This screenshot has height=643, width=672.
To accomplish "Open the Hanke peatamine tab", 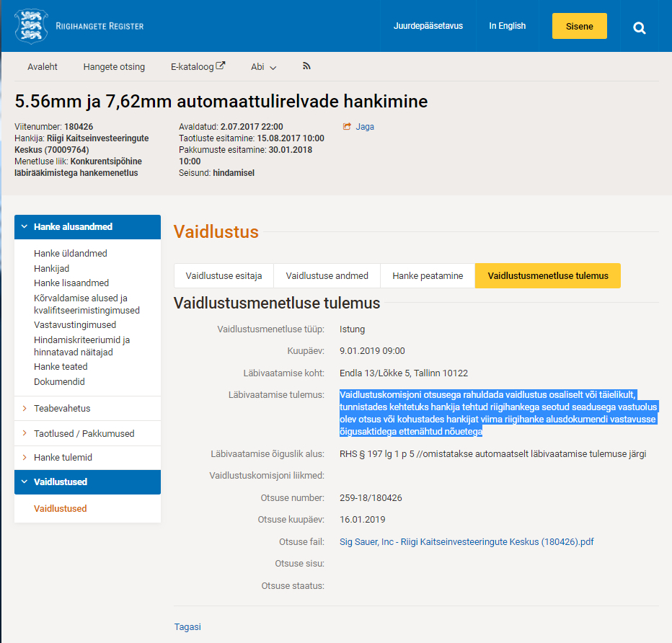I will tap(428, 276).
